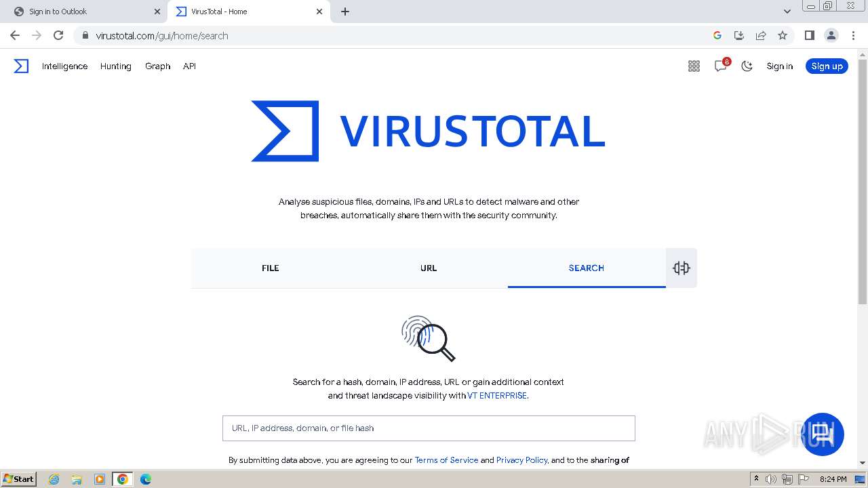The width and height of the screenshot is (868, 488).
Task: Select the FILE tab
Action: 270,268
